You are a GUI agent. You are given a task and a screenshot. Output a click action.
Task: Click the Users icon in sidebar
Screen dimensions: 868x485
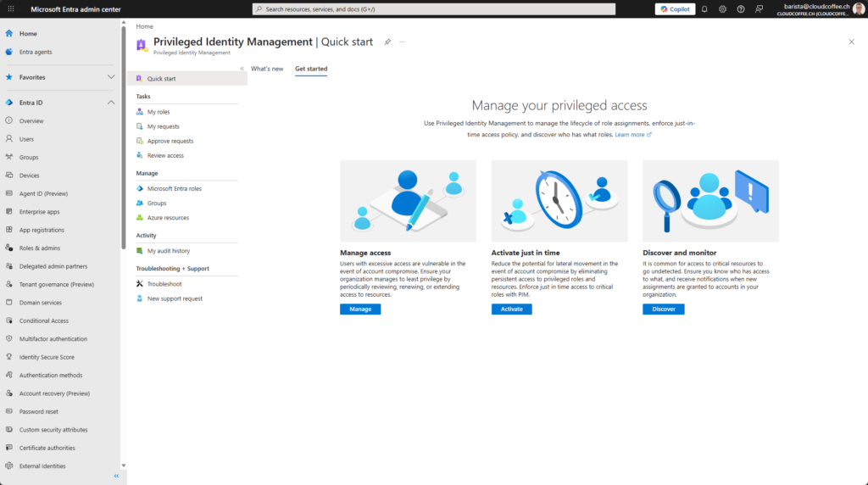[8, 138]
